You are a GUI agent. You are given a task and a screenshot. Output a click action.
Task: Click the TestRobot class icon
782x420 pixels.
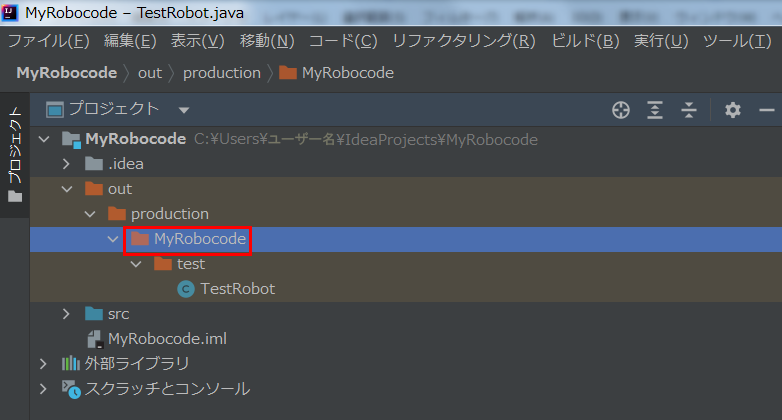coord(186,288)
